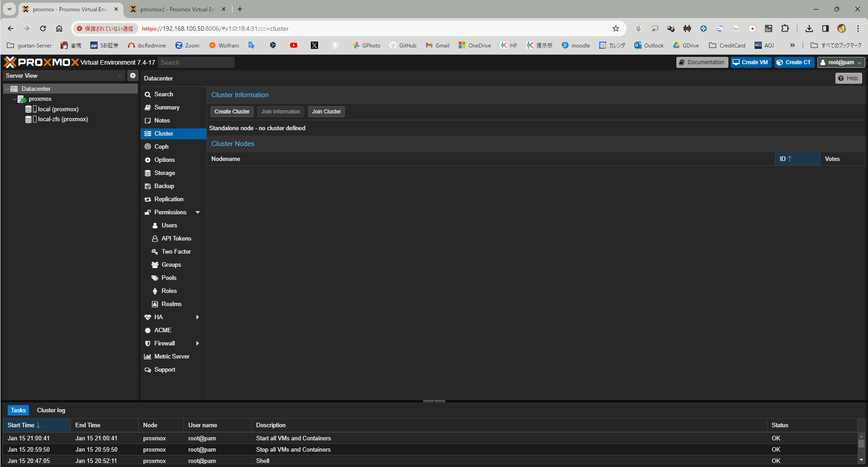Open the root@pam user menu
The height and width of the screenshot is (467, 868).
pos(841,62)
